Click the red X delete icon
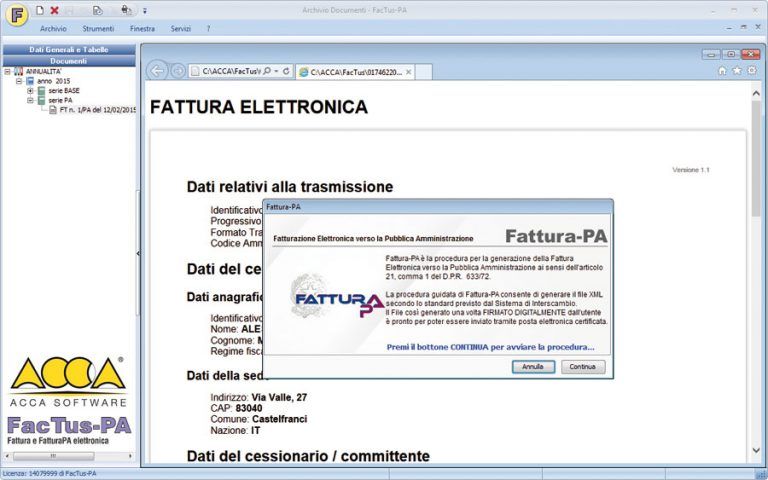This screenshot has width=768, height=480. click(x=54, y=10)
